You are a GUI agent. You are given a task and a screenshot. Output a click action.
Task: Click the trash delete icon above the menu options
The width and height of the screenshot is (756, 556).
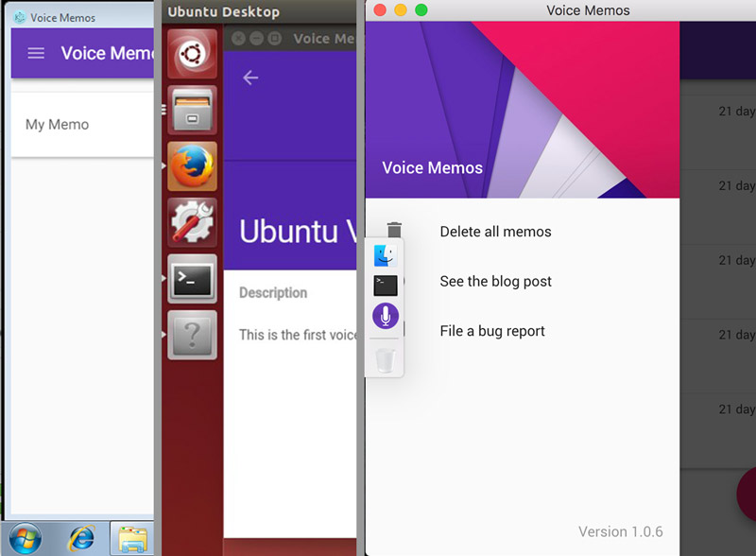pos(394,229)
